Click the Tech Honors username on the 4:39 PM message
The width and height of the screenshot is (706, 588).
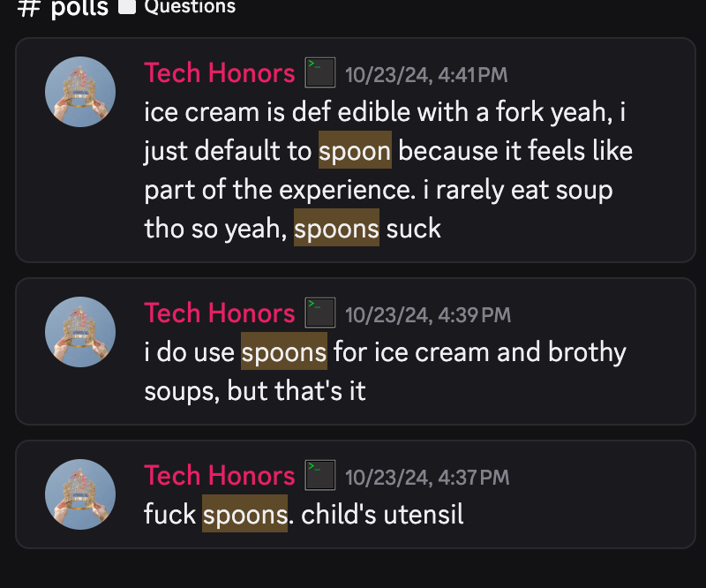(x=219, y=313)
